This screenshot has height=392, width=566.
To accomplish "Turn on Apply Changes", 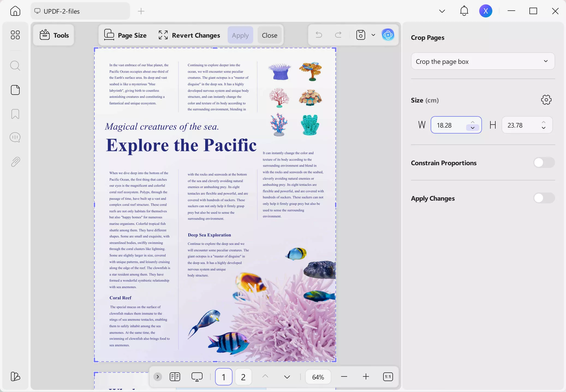I will click(544, 198).
